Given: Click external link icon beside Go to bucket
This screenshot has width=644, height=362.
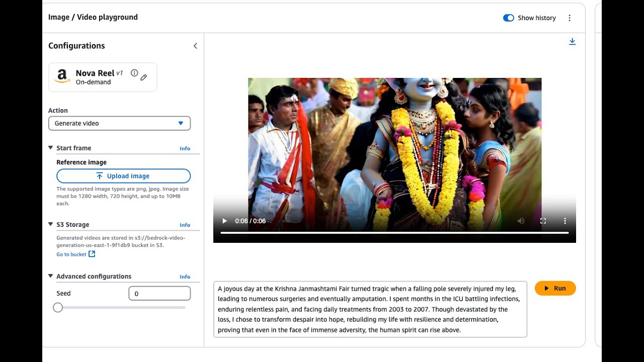Looking at the screenshot, I should tap(92, 254).
